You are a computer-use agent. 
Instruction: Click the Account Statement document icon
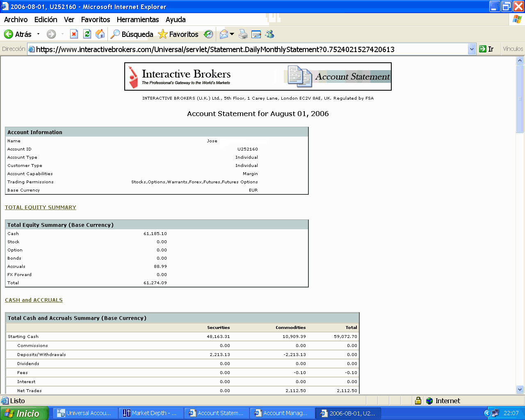tap(300, 76)
